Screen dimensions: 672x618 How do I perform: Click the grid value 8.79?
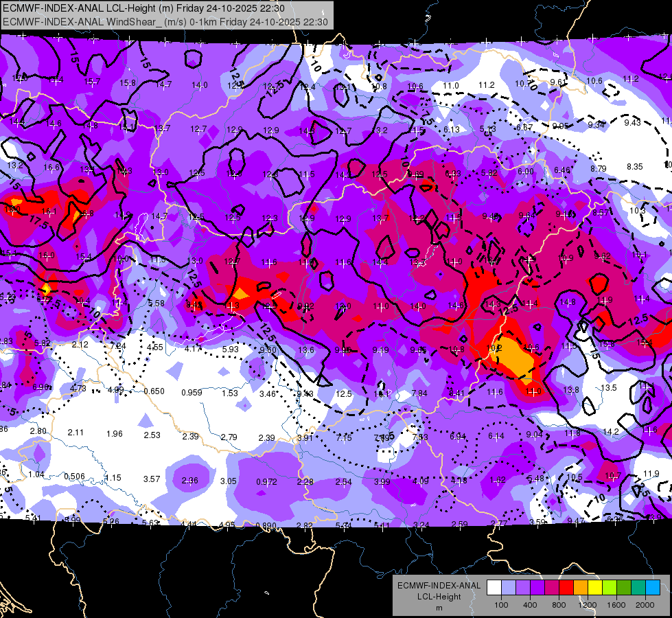pos(599,168)
